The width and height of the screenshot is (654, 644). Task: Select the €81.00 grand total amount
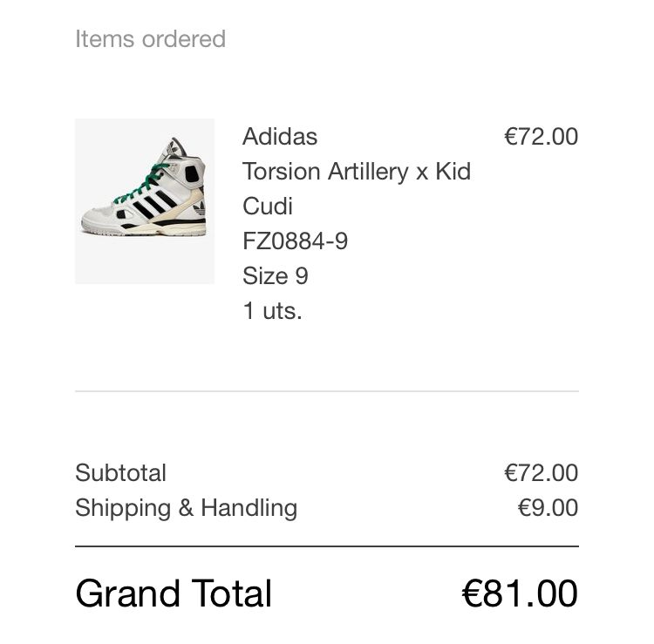(519, 593)
